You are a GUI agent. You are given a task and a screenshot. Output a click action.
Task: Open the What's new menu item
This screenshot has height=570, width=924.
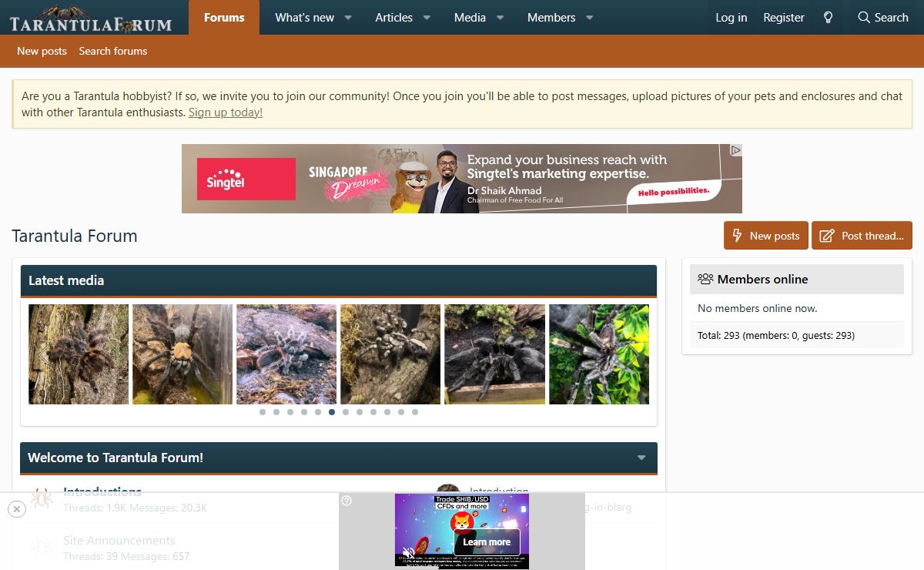[305, 18]
